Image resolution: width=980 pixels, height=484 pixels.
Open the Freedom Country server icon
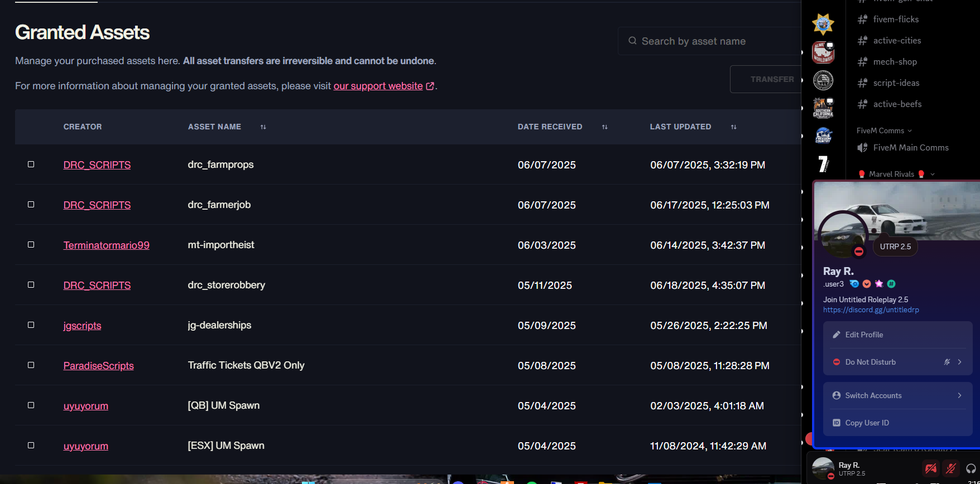(x=823, y=135)
